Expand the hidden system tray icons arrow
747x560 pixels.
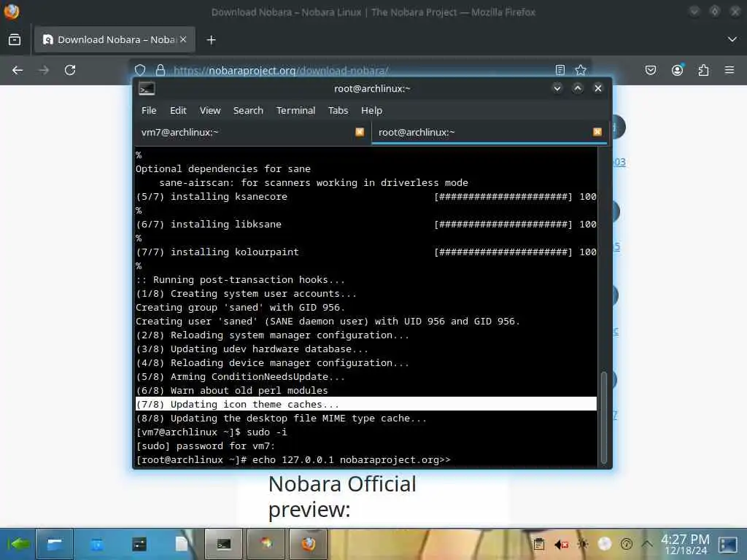point(647,543)
